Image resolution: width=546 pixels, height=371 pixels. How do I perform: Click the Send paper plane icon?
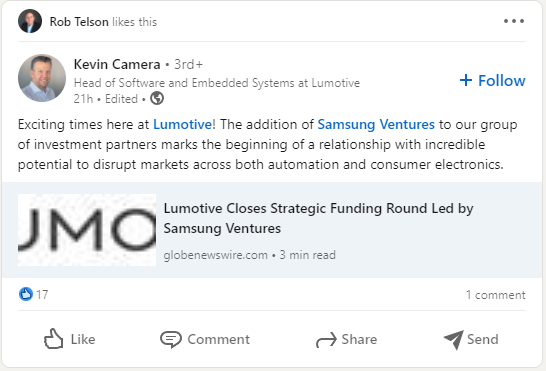coord(454,339)
